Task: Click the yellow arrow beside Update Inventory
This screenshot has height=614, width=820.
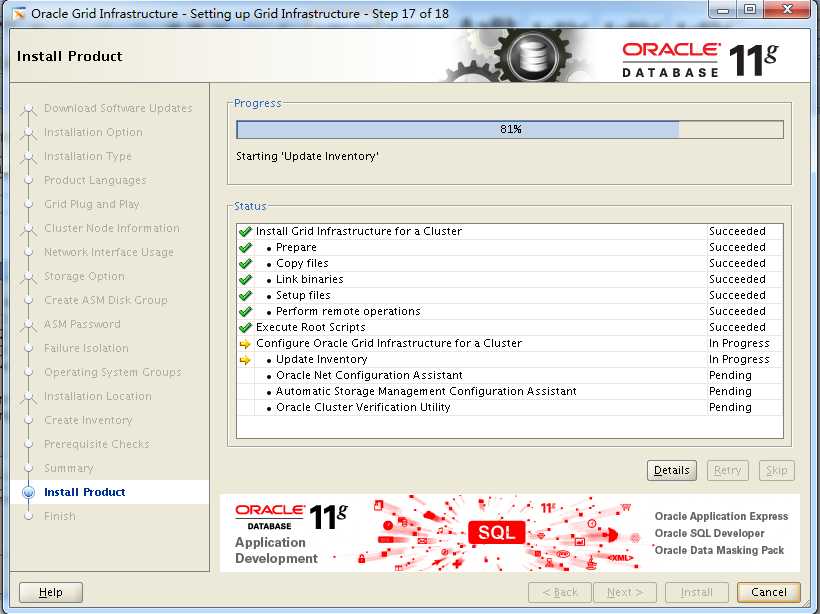Action: (x=245, y=360)
